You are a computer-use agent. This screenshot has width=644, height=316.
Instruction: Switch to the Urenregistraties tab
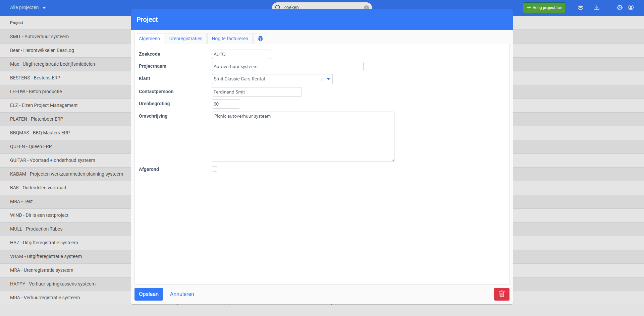point(185,39)
